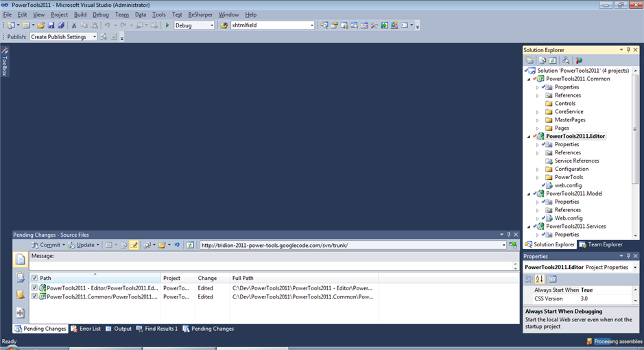Open the Debug configuration dropdown
This screenshot has height=350, width=644.
point(194,25)
